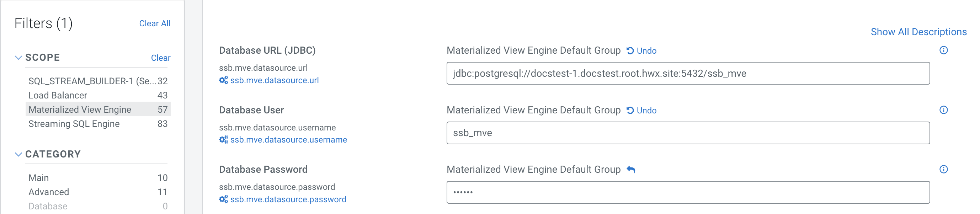The width and height of the screenshot is (980, 214).
Task: Select SQL_STREAM_BUILDER-1 scope filter
Action: (x=92, y=81)
